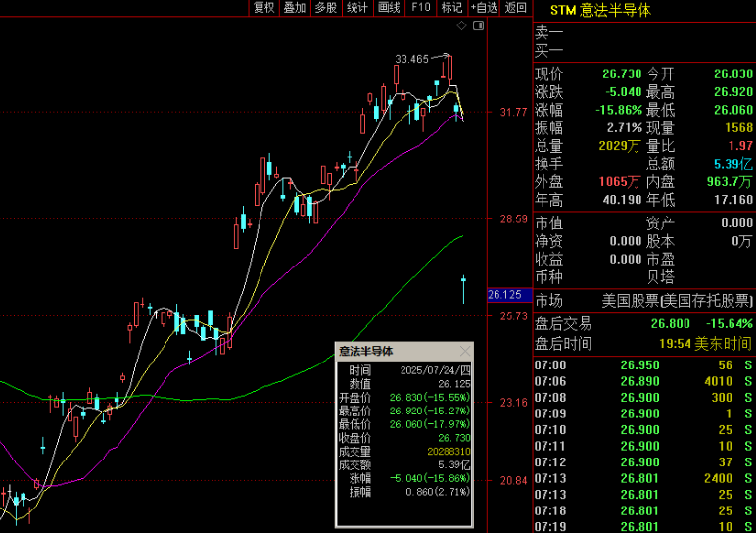756x533 pixels.
Task: Click the 31.77 price axis label
Action: (513, 113)
